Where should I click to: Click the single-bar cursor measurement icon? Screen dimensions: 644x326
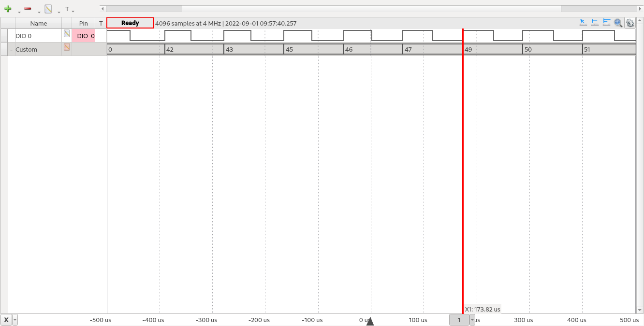[595, 23]
